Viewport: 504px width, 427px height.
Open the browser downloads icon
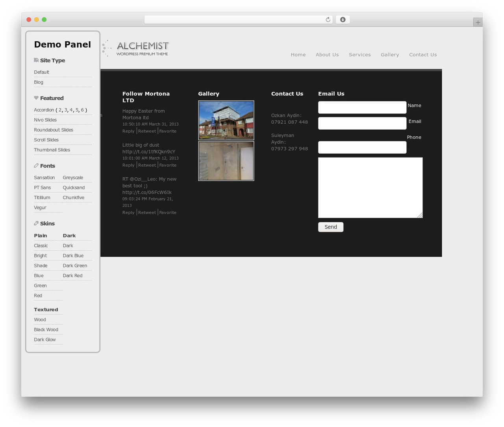pos(343,20)
